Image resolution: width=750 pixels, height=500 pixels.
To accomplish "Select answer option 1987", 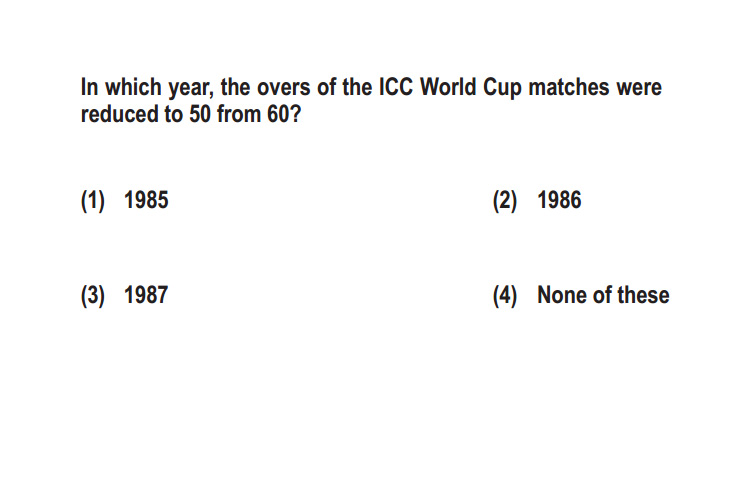I will [146, 295].
